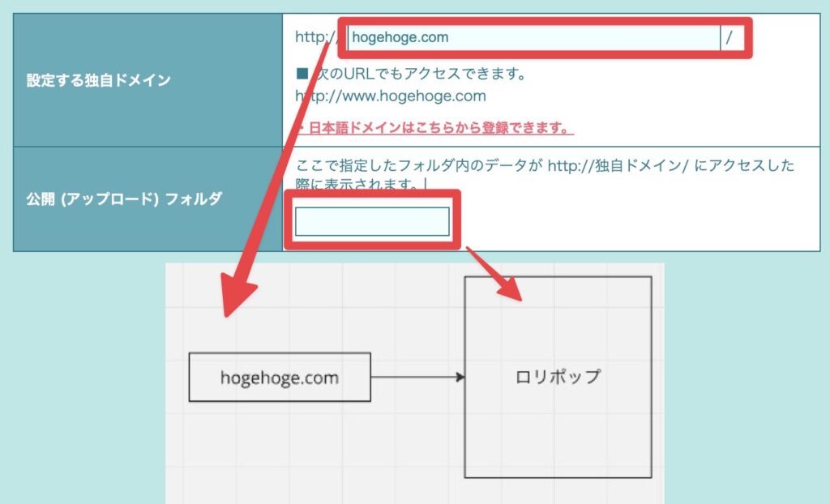830x504 pixels.
Task: Click the black connector arrow between diagram boxes
Action: point(417,378)
